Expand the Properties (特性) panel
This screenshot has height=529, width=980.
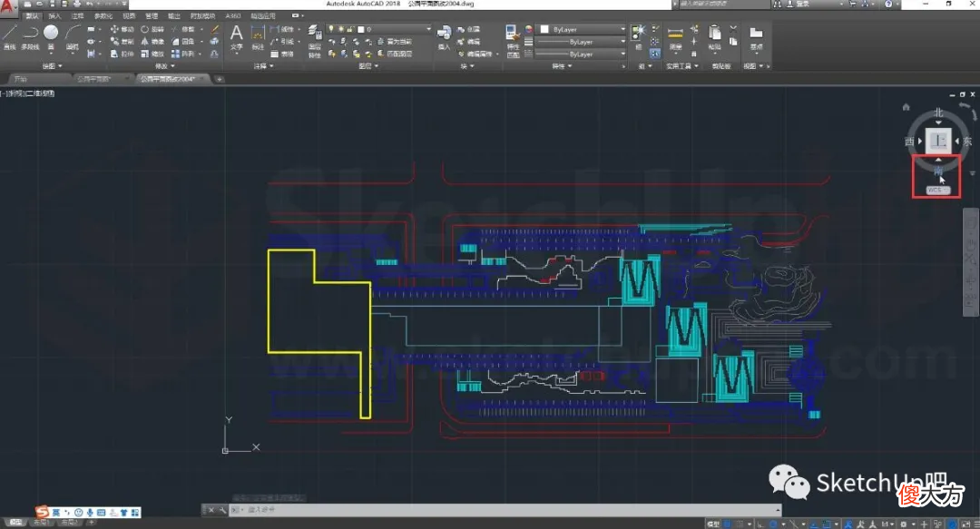click(562, 65)
